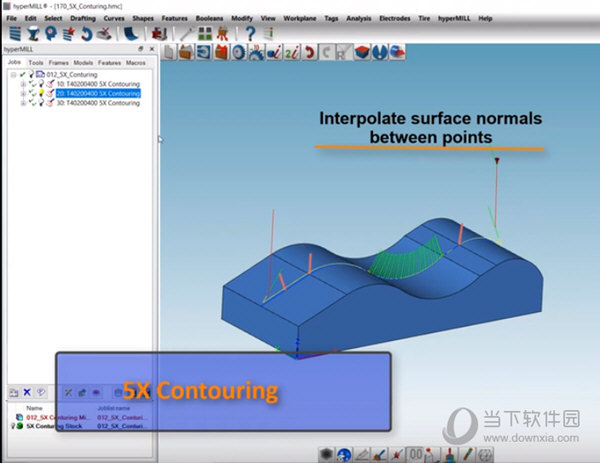The image size is (600, 463).
Task: Click the orange open-folder icon in viewport toolbar
Action: [186, 52]
